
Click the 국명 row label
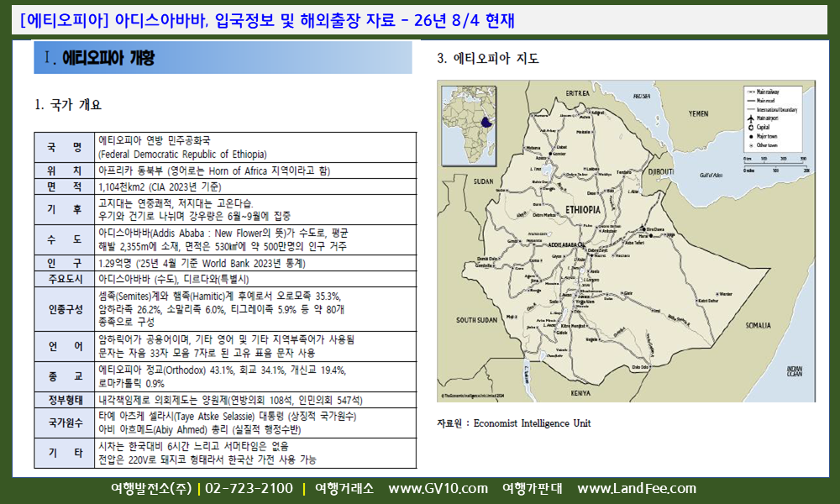pos(65,147)
